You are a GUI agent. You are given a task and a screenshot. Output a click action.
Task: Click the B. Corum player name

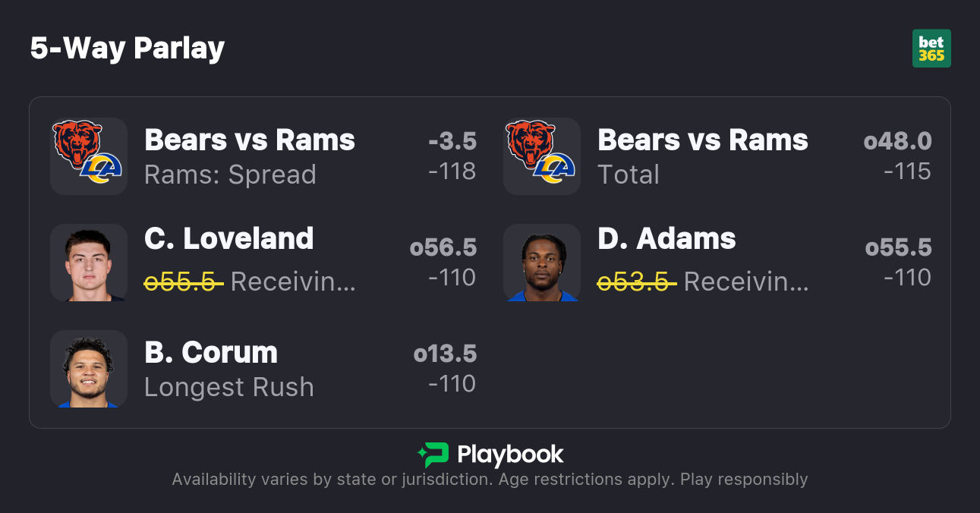[x=211, y=353]
